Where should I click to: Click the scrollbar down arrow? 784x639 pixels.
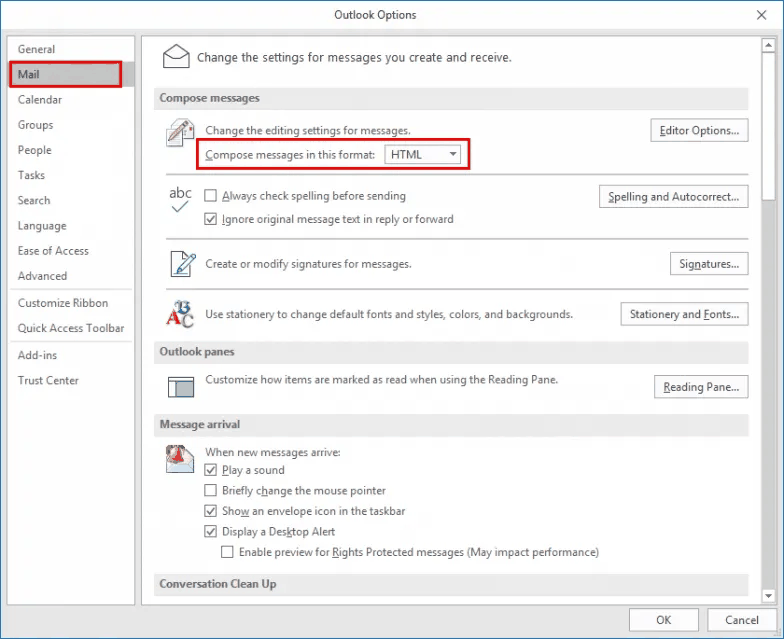(x=768, y=596)
